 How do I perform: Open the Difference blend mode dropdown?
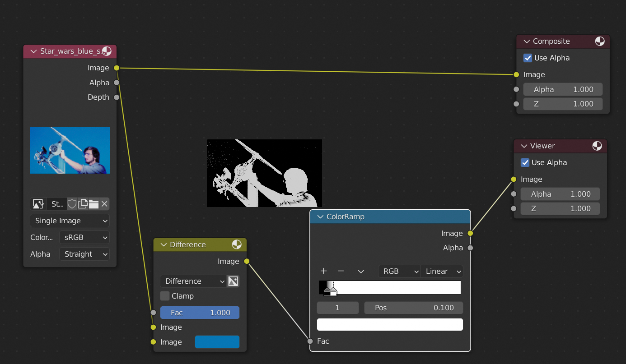point(192,281)
